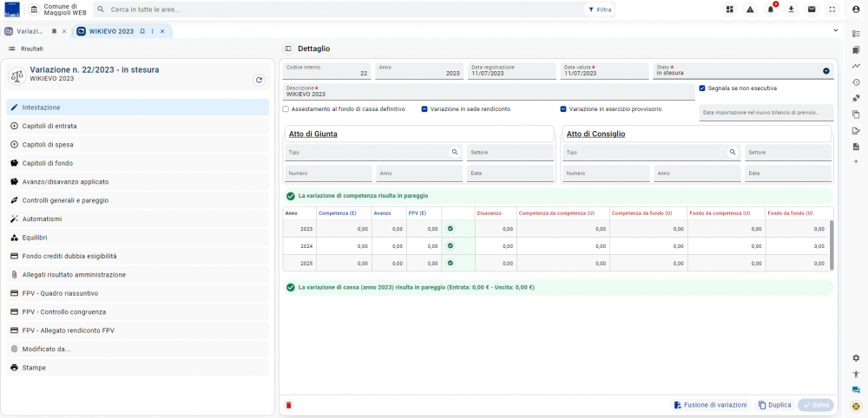The height and width of the screenshot is (418, 868).
Task: Open Modificato da... section
Action: tap(138, 349)
